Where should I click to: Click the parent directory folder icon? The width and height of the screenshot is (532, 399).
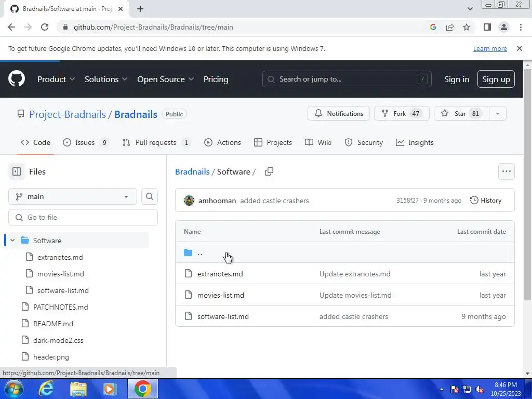point(188,253)
